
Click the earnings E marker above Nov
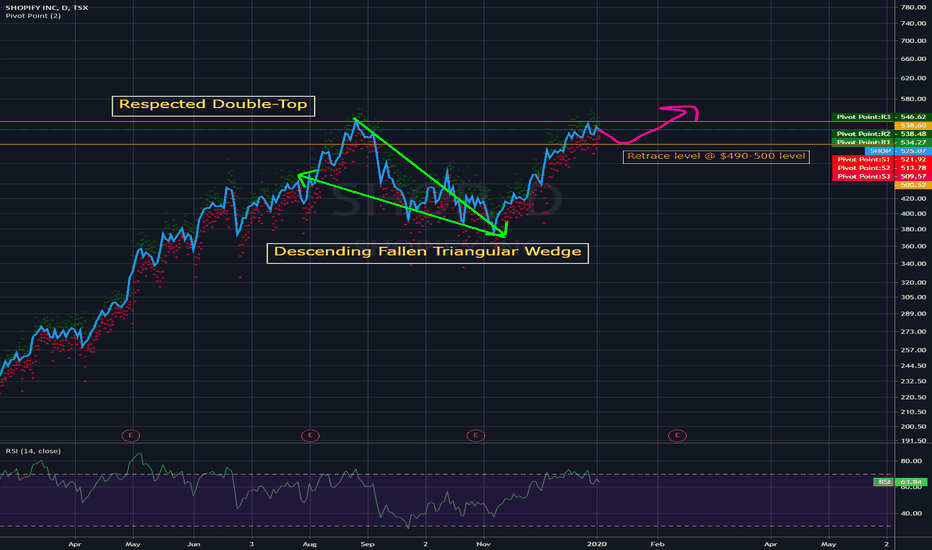pos(476,435)
